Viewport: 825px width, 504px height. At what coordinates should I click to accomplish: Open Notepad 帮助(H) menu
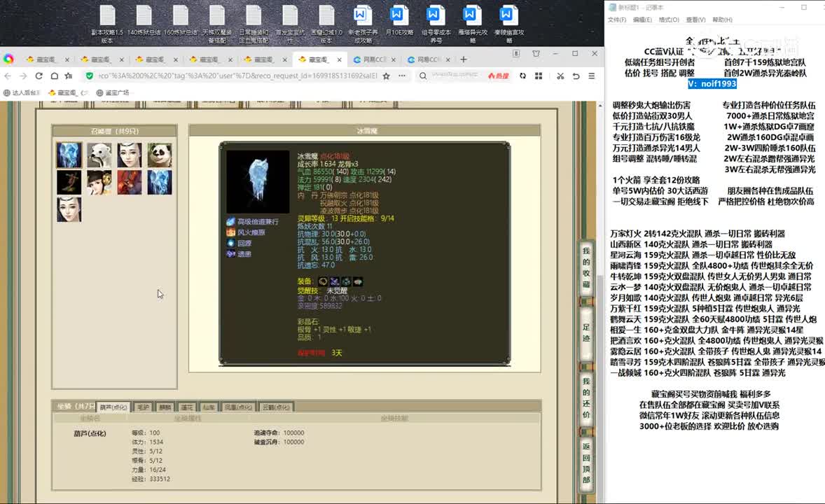(x=723, y=20)
